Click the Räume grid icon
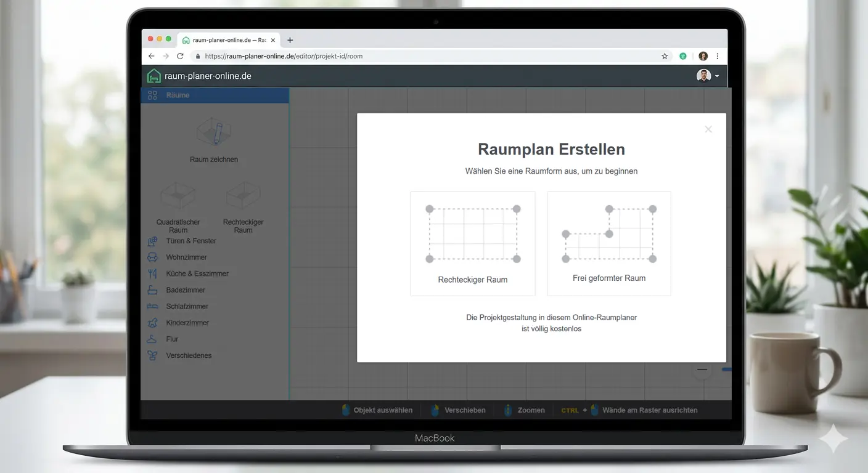This screenshot has width=868, height=473. pos(152,95)
